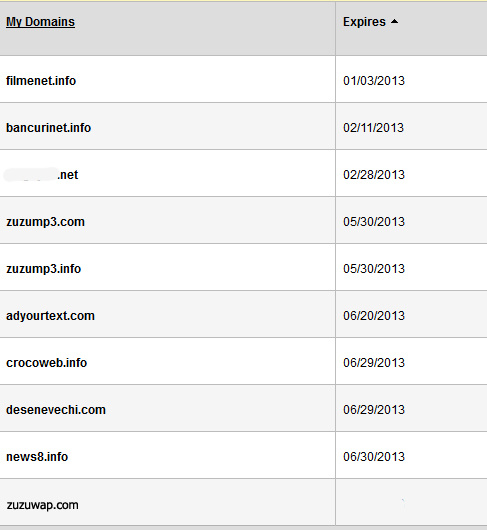Image resolution: width=487 pixels, height=530 pixels.
Task: Open desenevechi.com domain
Action: tap(56, 410)
